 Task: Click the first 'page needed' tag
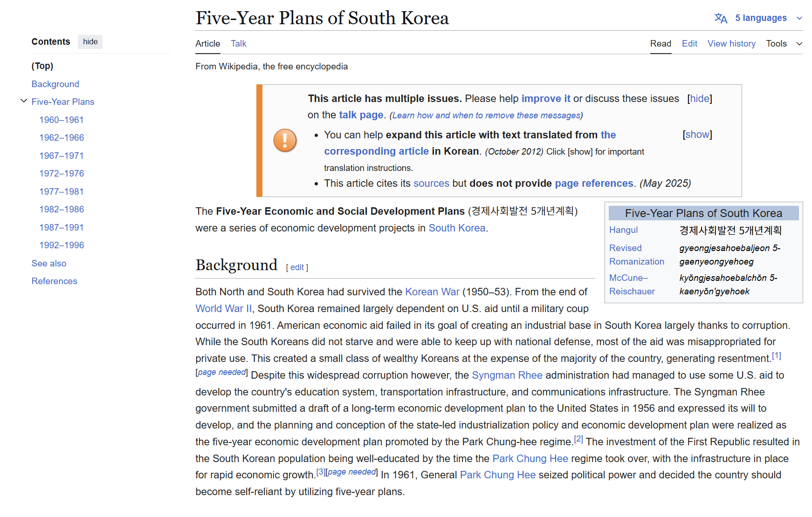point(222,372)
